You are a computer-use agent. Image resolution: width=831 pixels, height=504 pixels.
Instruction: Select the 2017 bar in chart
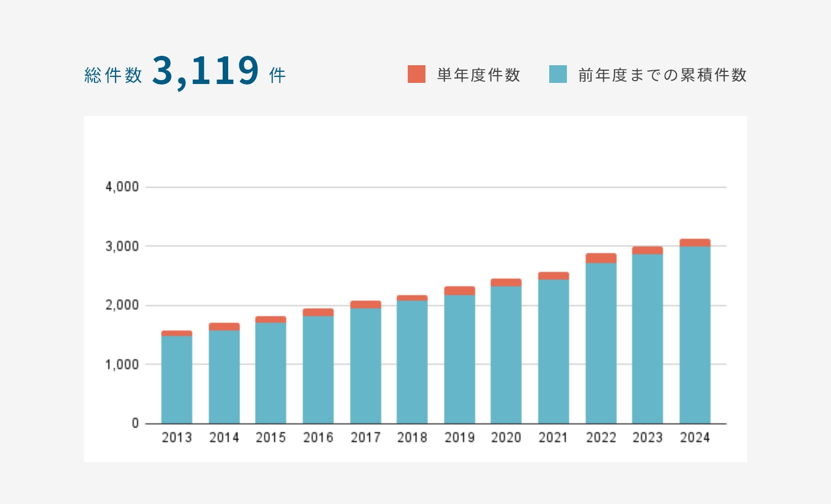tap(366, 362)
